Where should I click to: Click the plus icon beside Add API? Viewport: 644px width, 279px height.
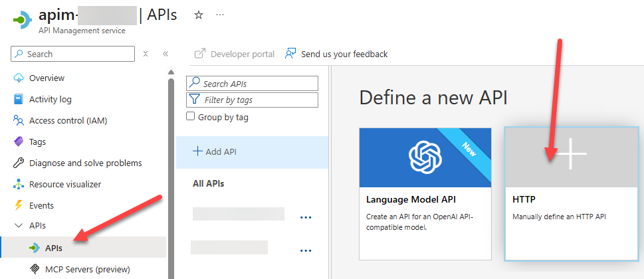[197, 151]
